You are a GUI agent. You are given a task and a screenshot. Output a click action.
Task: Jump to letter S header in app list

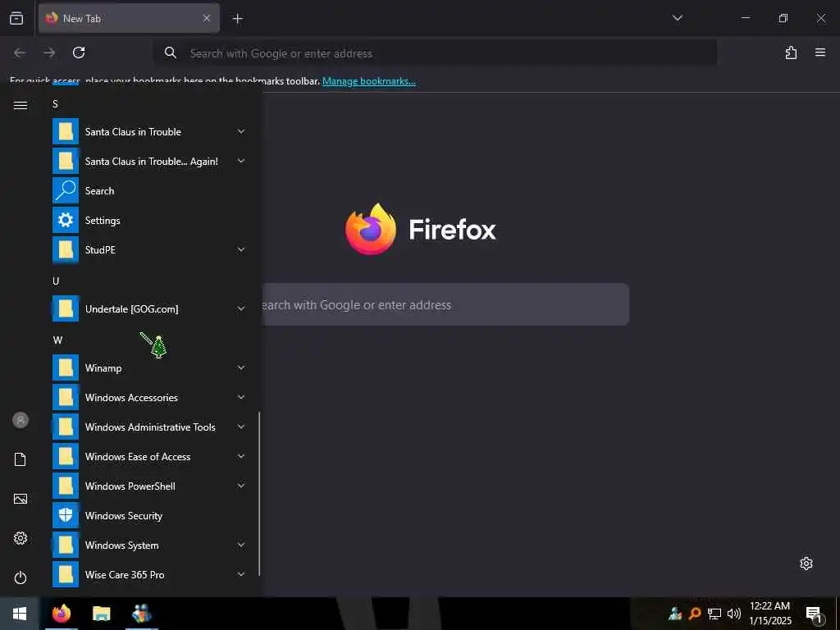[x=55, y=104]
